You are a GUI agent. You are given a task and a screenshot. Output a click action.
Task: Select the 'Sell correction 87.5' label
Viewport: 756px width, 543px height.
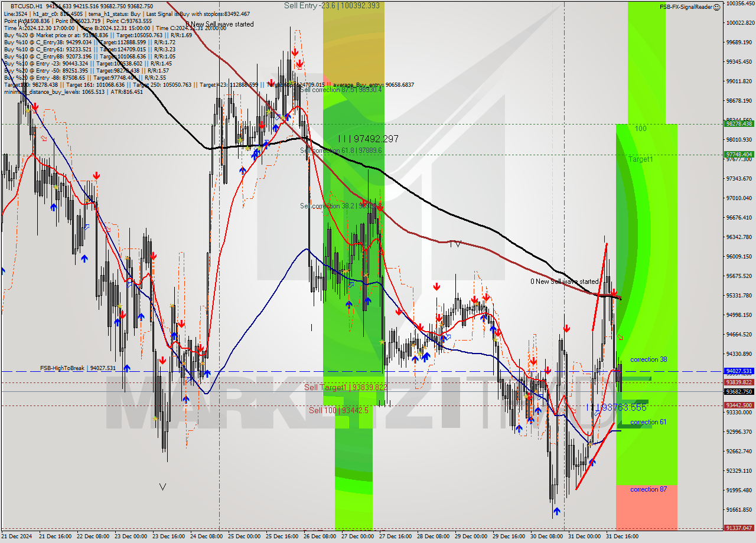(341, 90)
